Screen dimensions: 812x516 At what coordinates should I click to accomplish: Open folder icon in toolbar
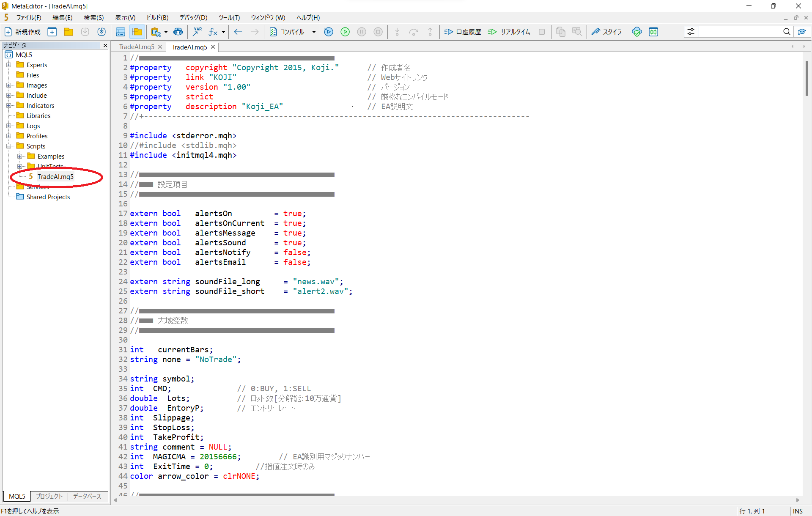[69, 32]
